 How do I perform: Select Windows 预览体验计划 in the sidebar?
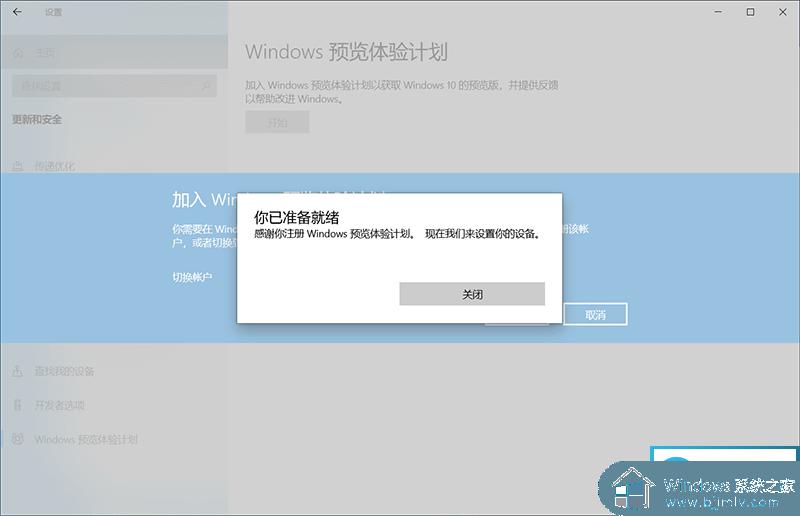(86, 439)
